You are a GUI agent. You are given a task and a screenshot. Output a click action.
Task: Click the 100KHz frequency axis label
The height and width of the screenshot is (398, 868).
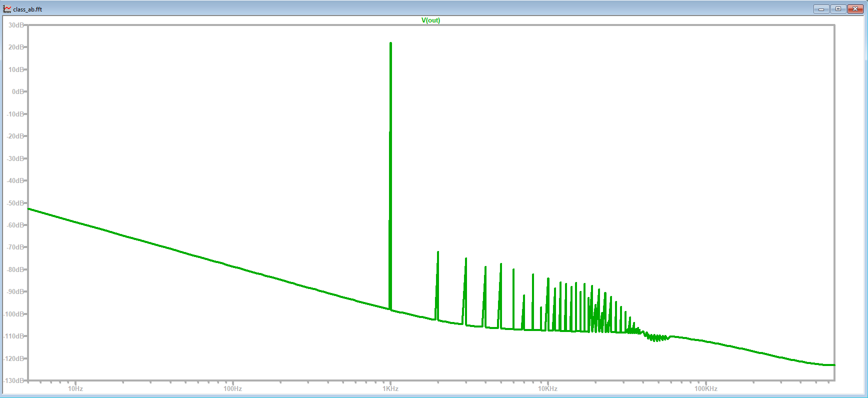pos(705,389)
